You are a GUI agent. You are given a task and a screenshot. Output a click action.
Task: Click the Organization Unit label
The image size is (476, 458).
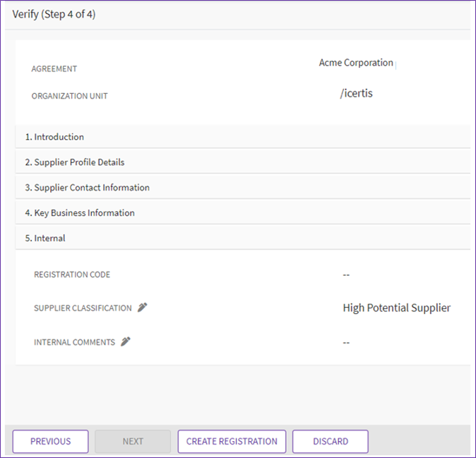click(x=69, y=96)
